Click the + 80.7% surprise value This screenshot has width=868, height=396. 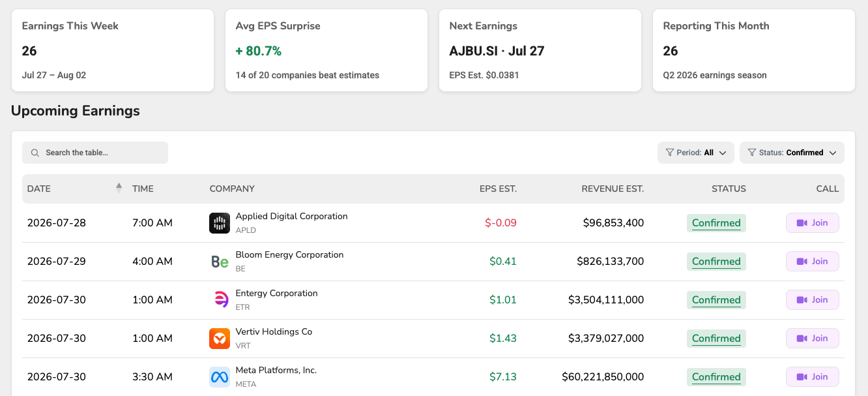[259, 51]
